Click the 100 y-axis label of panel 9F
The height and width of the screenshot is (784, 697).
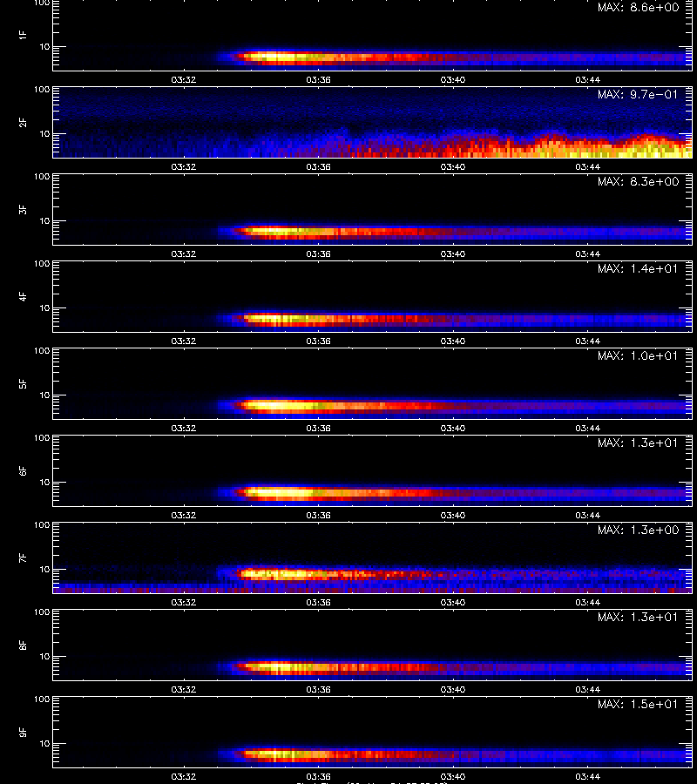(x=42, y=700)
